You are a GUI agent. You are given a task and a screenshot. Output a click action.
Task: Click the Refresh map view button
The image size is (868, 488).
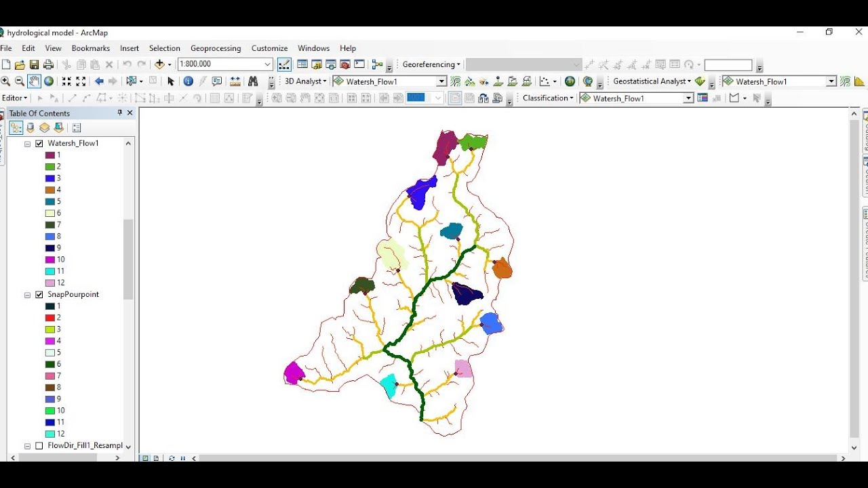point(172,458)
